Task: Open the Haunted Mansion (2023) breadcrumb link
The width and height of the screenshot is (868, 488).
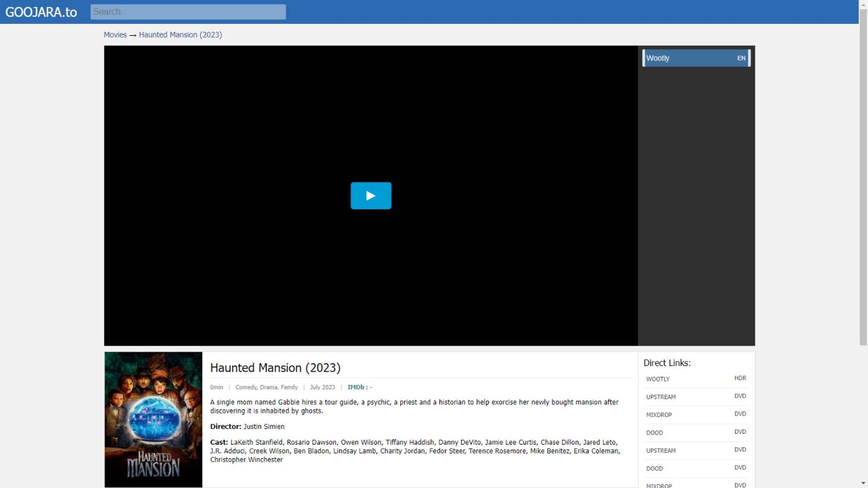Action: [x=180, y=35]
